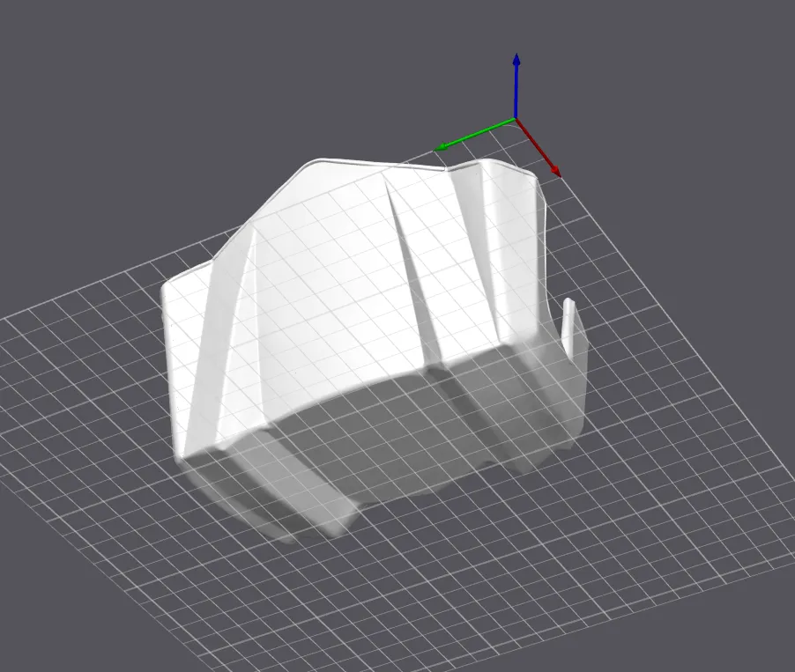
Task: Click the green Y-axis arrow of the gizmo
Action: (474, 135)
